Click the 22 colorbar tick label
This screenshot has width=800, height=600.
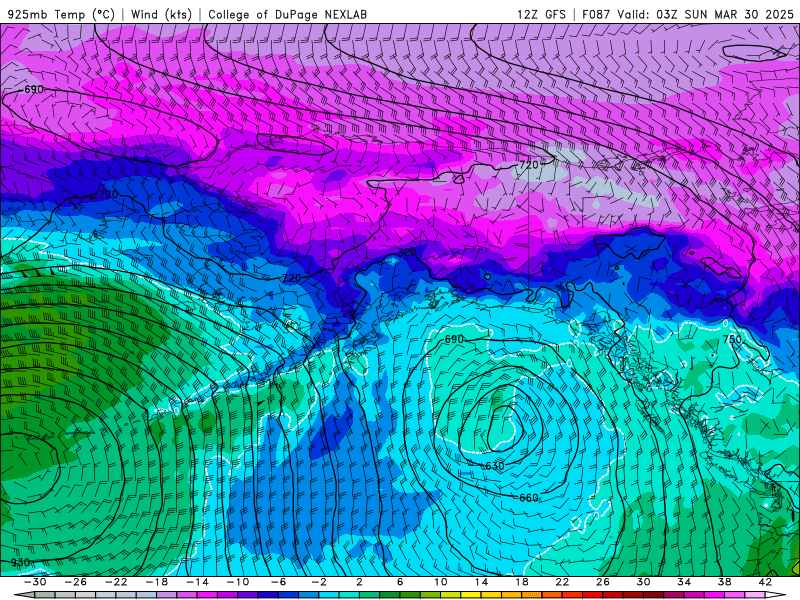click(562, 582)
